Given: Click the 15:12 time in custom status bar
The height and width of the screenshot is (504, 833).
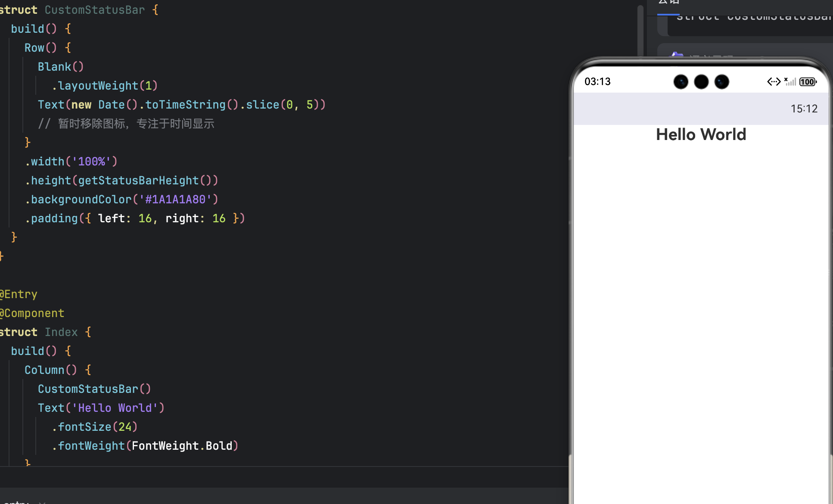Looking at the screenshot, I should coord(804,109).
